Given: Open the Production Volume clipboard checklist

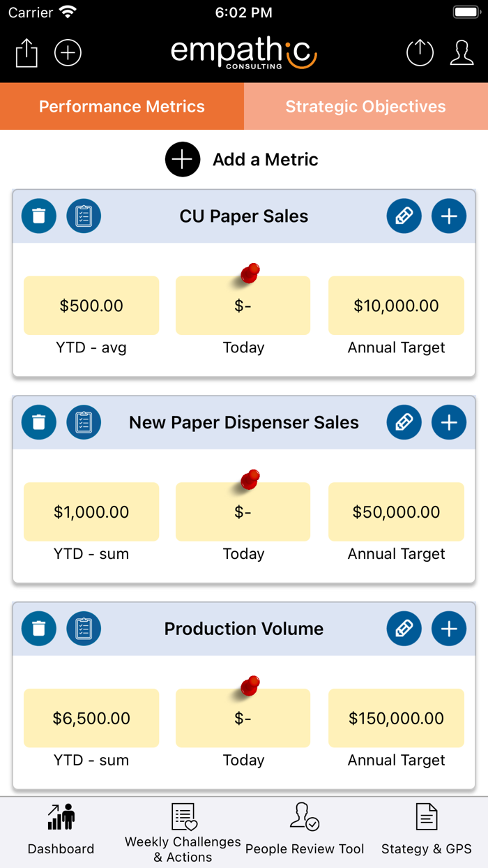Looking at the screenshot, I should [x=84, y=629].
